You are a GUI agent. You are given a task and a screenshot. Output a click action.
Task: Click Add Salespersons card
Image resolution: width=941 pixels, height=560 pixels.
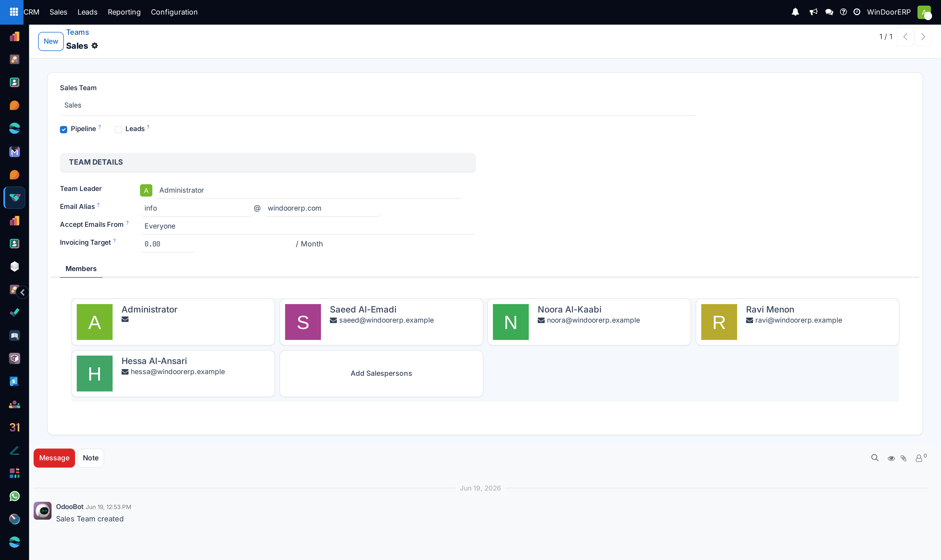point(381,373)
